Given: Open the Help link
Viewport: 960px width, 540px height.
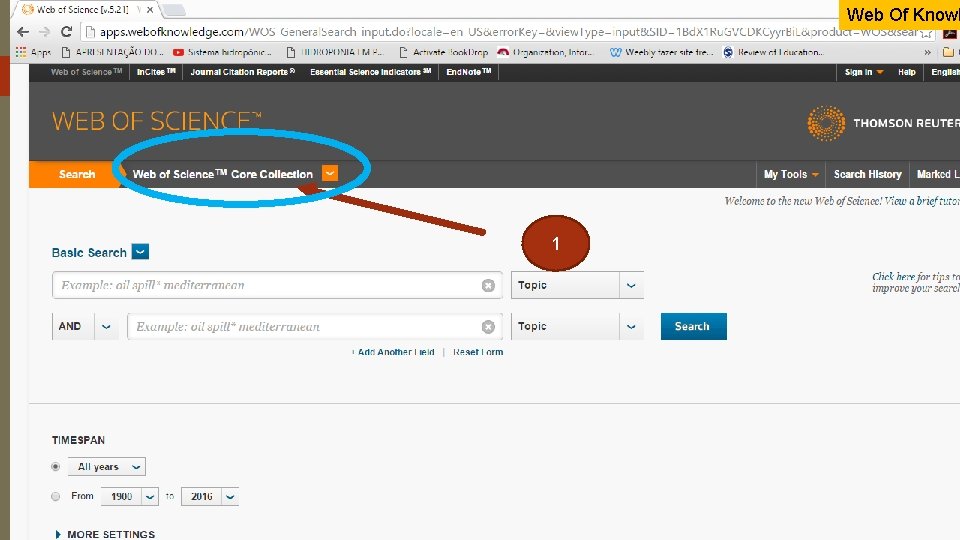Looking at the screenshot, I should pyautogui.click(x=907, y=72).
